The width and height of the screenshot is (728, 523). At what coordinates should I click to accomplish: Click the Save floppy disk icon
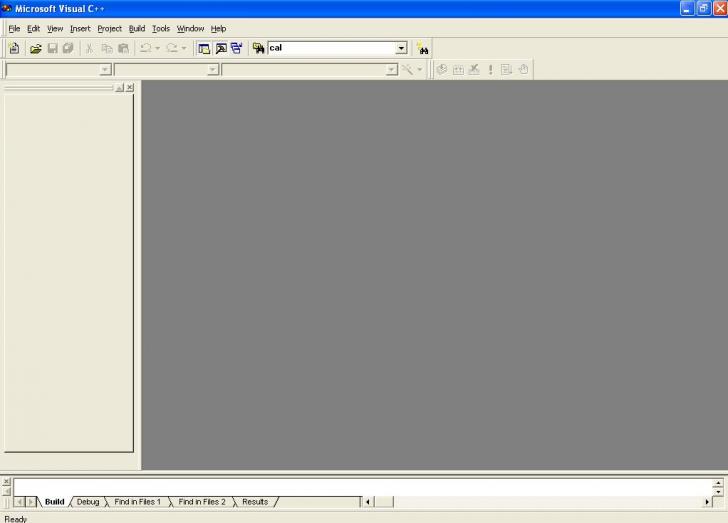[x=52, y=48]
